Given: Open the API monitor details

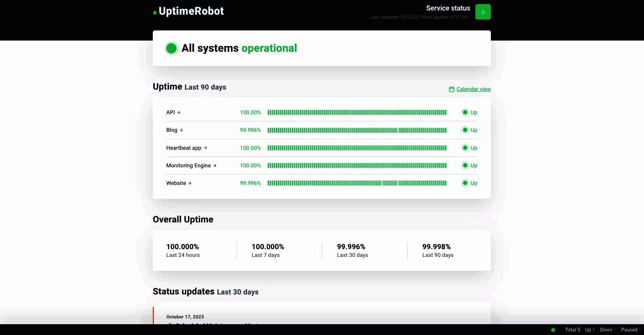Looking at the screenshot, I should 173,113.
